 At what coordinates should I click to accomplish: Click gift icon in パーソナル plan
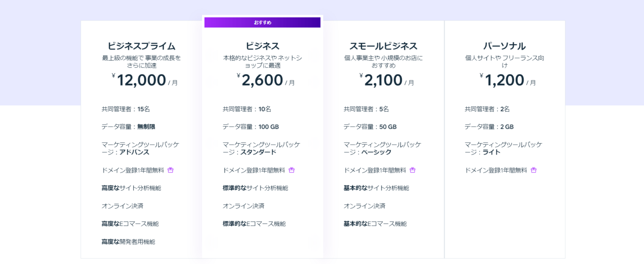point(534,170)
